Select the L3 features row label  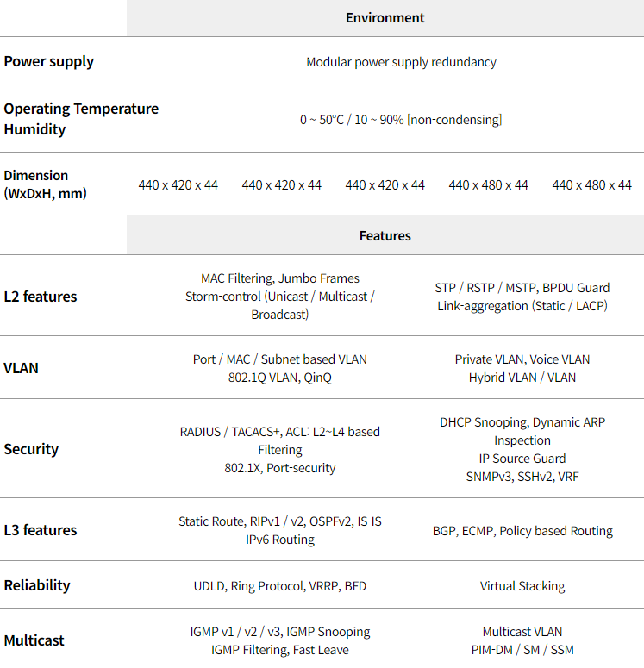click(x=41, y=530)
